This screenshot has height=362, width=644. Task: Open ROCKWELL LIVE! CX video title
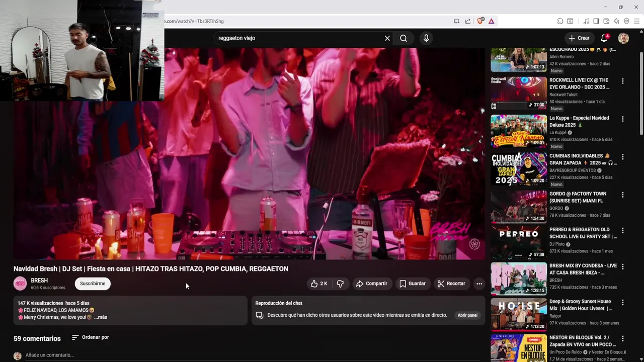[579, 83]
